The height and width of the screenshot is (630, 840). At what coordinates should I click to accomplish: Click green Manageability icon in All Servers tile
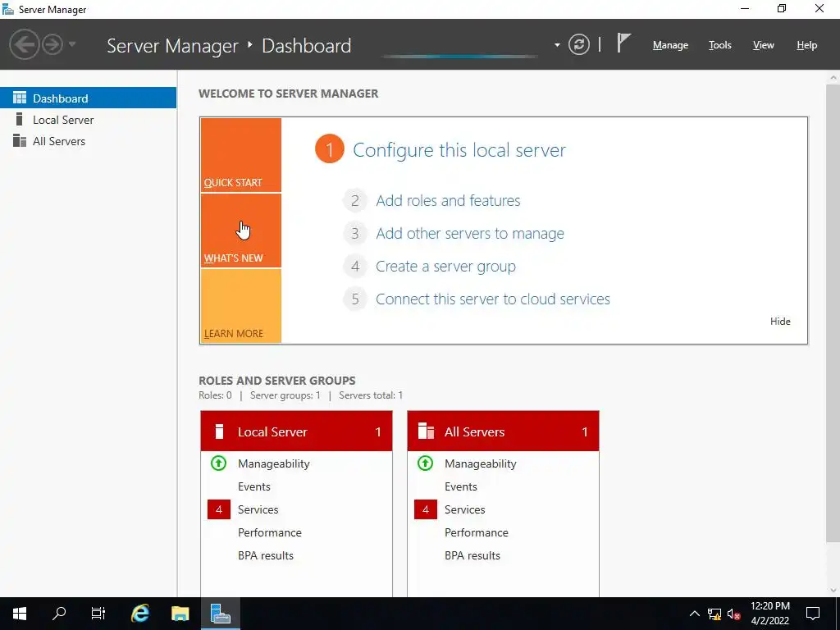[x=426, y=463]
